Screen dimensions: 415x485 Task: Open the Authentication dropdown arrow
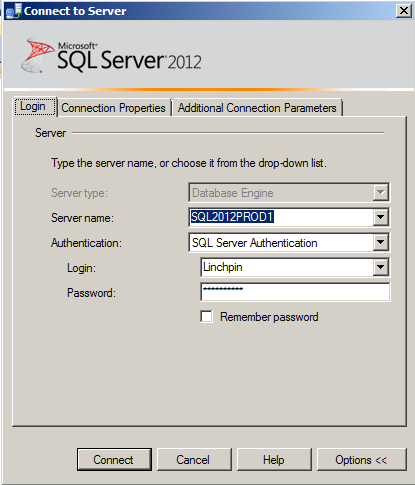(380, 242)
